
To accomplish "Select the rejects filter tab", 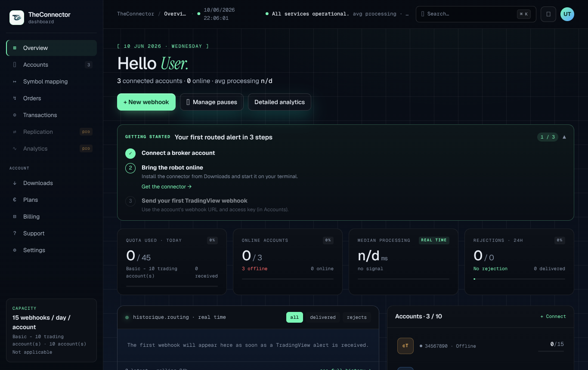I will [357, 317].
